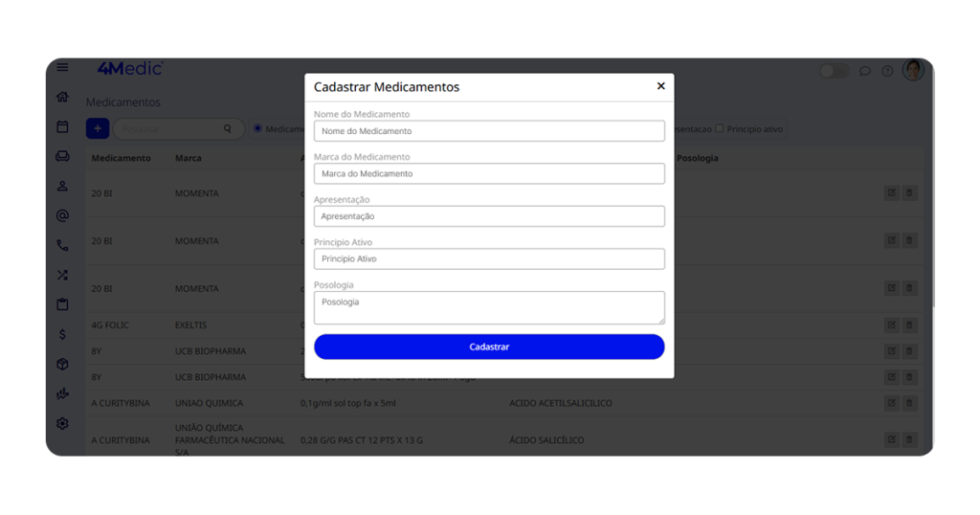Open the user profile avatar menu
The width and height of the screenshot is (980, 515).
pyautogui.click(x=913, y=70)
